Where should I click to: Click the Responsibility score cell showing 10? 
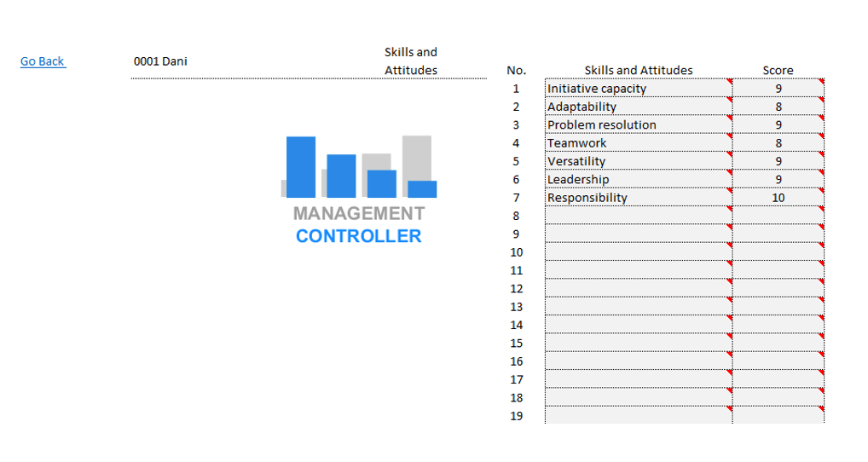(x=778, y=198)
